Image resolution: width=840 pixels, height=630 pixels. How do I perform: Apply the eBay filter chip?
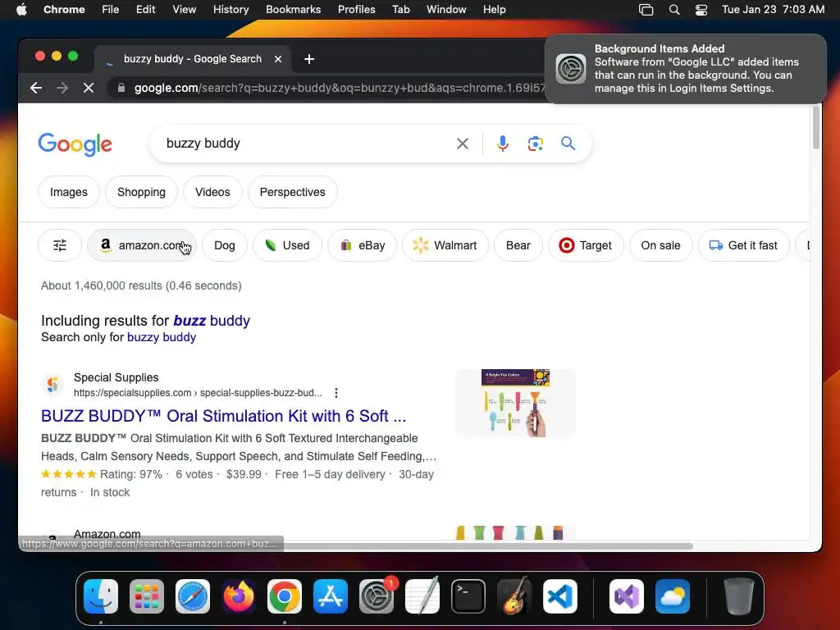pos(362,245)
